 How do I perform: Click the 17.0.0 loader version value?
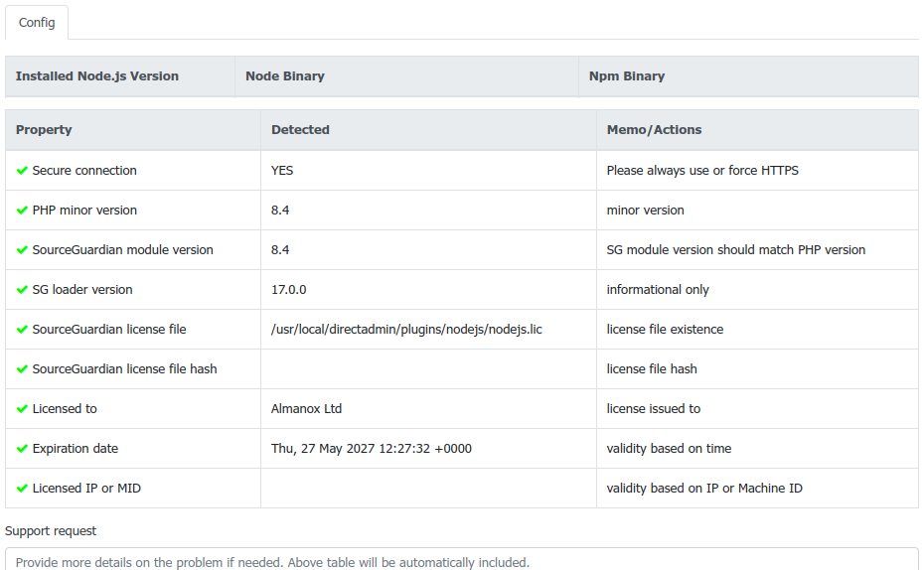(289, 290)
